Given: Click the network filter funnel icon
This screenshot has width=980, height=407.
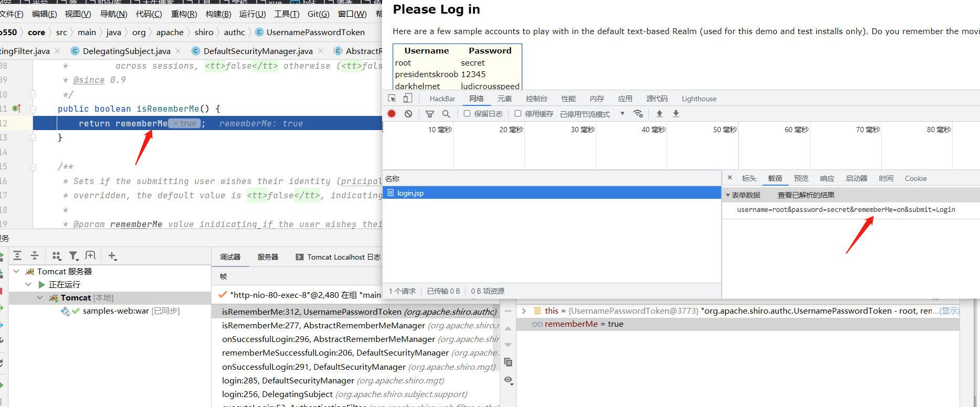Looking at the screenshot, I should (x=430, y=114).
